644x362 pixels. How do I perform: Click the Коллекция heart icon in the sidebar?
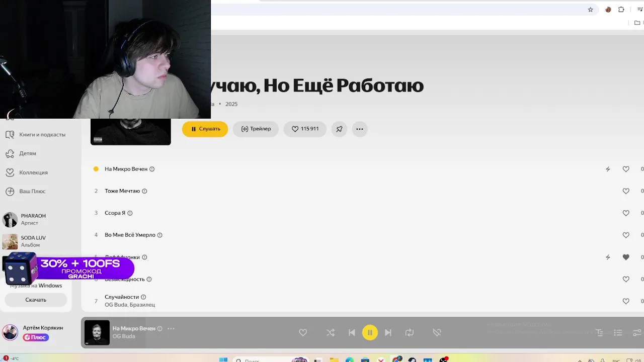[x=10, y=172]
